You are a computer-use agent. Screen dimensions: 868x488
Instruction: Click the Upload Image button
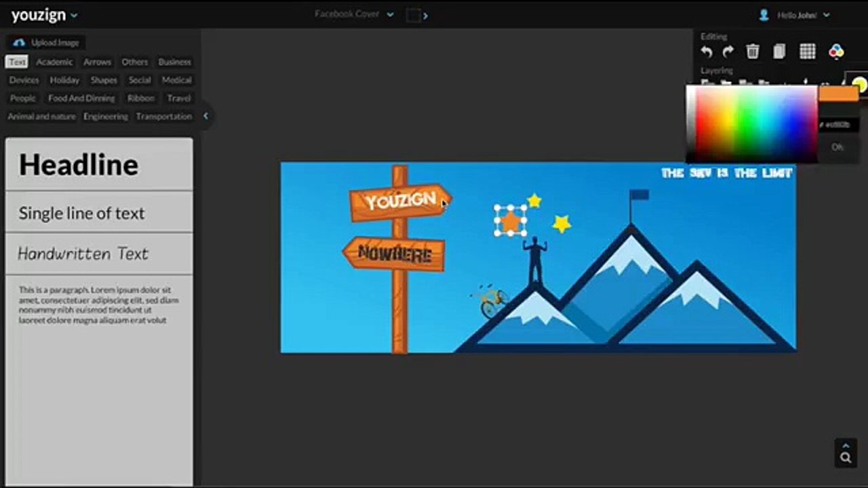pos(47,43)
